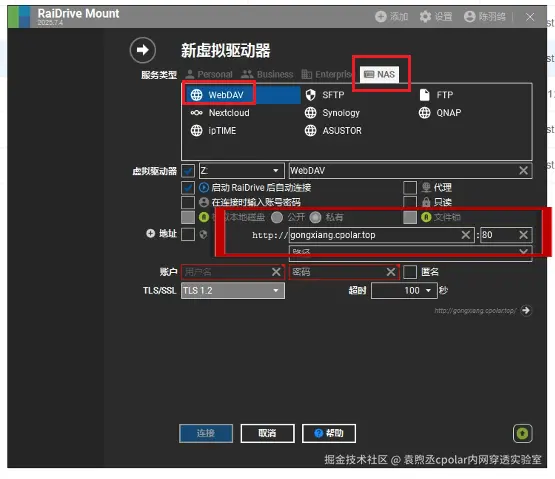Image resolution: width=555 pixels, height=479 pixels.
Task: Click the 连接 connect button
Action: tap(206, 433)
